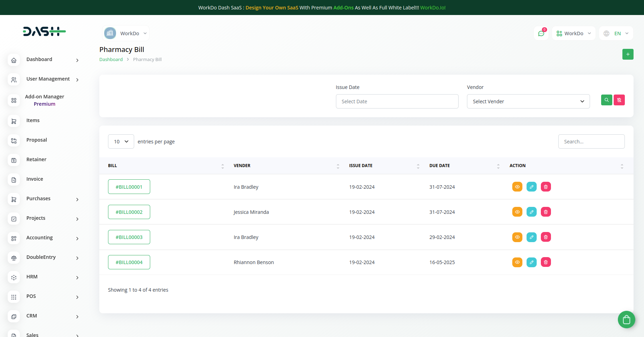
Task: View bill #BILL00004 with eye icon
Action: click(517, 262)
